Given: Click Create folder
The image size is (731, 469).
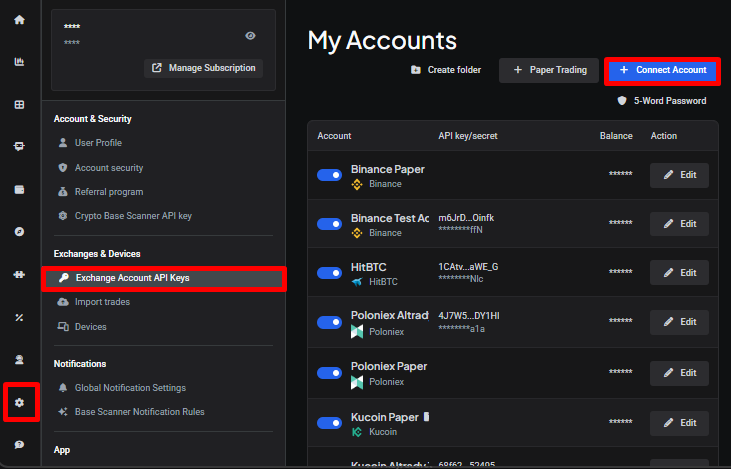Looking at the screenshot, I should click(x=446, y=70).
